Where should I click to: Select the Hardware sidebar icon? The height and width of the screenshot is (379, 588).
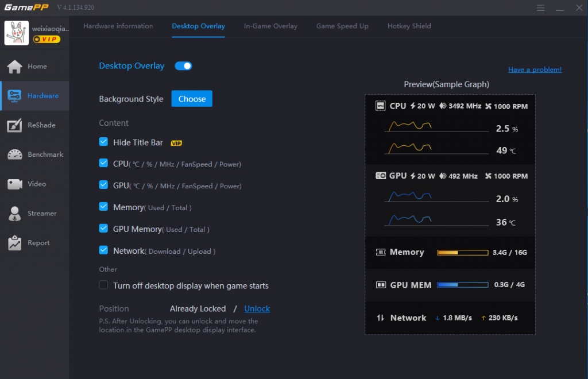click(x=14, y=96)
